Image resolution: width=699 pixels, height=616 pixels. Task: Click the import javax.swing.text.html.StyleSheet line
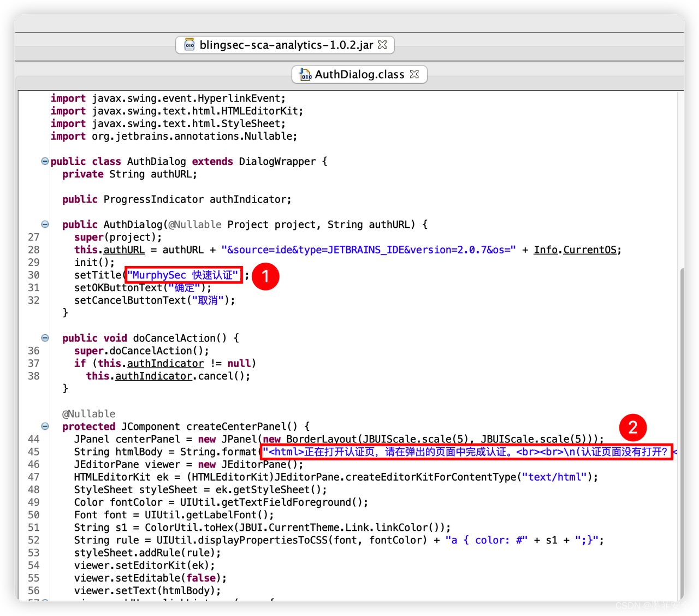pos(168,123)
